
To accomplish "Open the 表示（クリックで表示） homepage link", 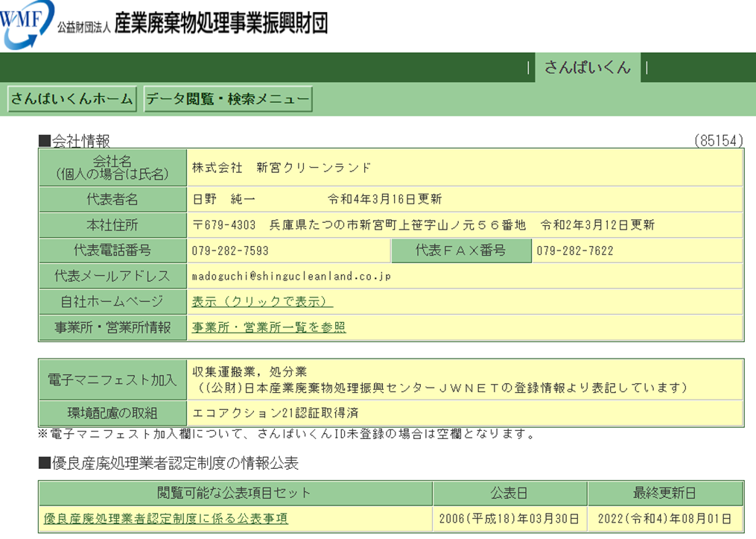I will [x=261, y=302].
